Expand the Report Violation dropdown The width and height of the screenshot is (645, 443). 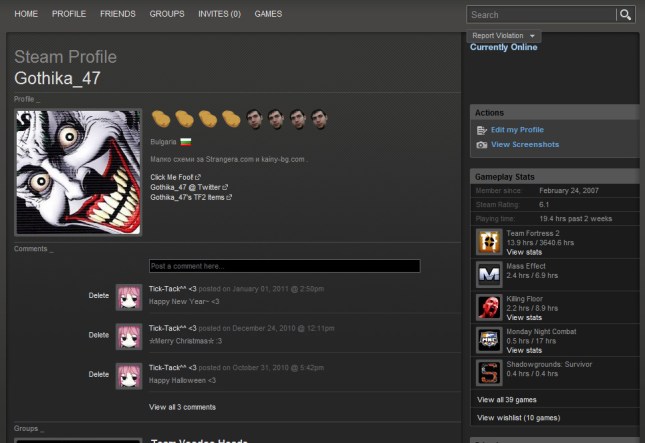click(504, 36)
